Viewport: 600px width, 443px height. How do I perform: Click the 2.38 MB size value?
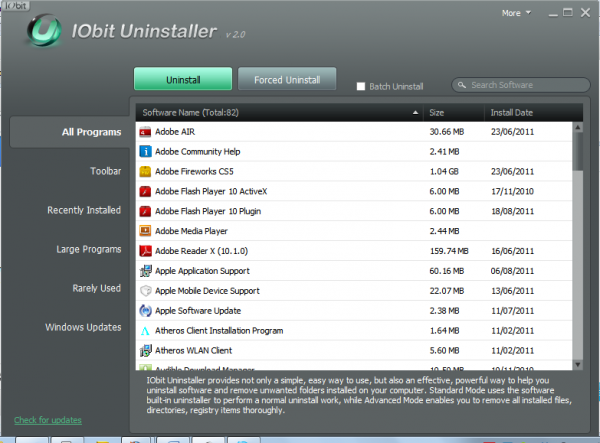click(444, 311)
